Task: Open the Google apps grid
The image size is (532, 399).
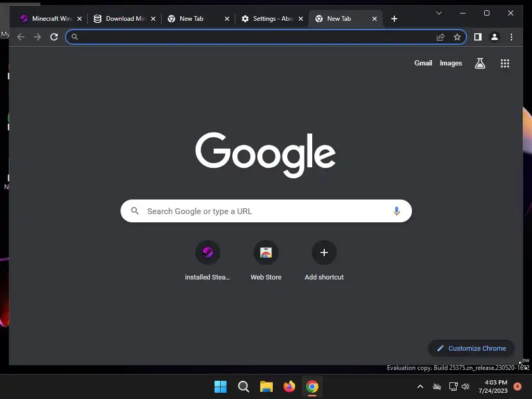Action: coord(505,63)
